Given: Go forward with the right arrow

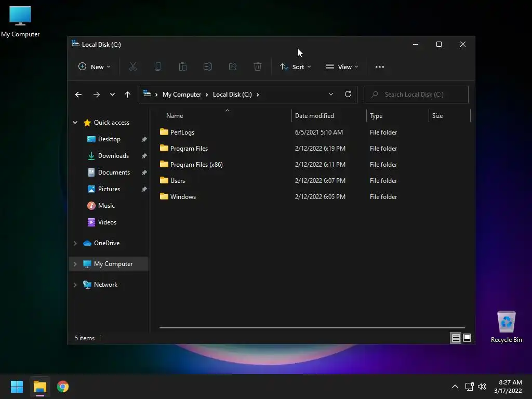Looking at the screenshot, I should tap(96, 95).
